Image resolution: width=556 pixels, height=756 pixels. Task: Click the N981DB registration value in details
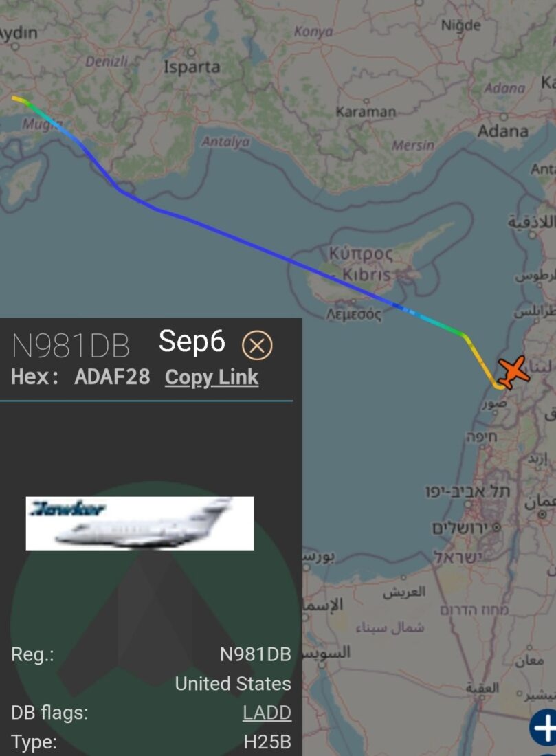256,654
